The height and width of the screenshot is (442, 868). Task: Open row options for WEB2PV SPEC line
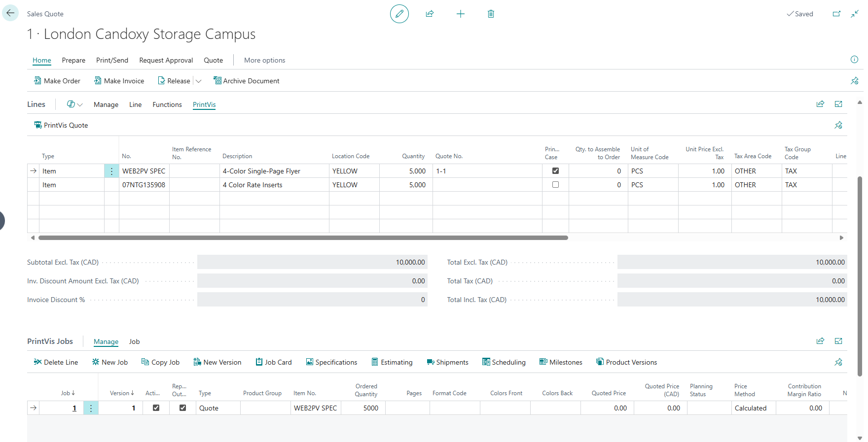(x=111, y=171)
